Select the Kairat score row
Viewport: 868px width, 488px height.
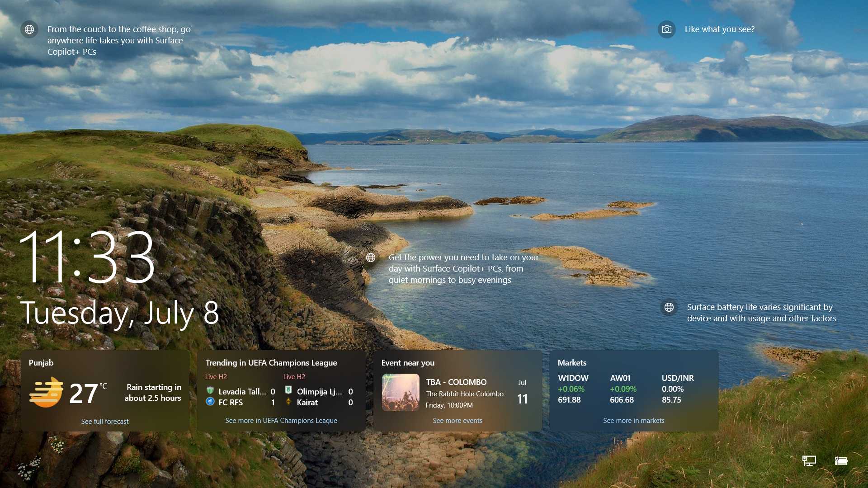pyautogui.click(x=319, y=402)
